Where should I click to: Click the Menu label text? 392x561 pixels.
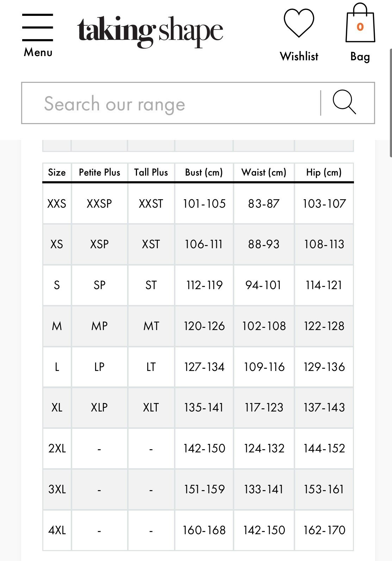(38, 52)
